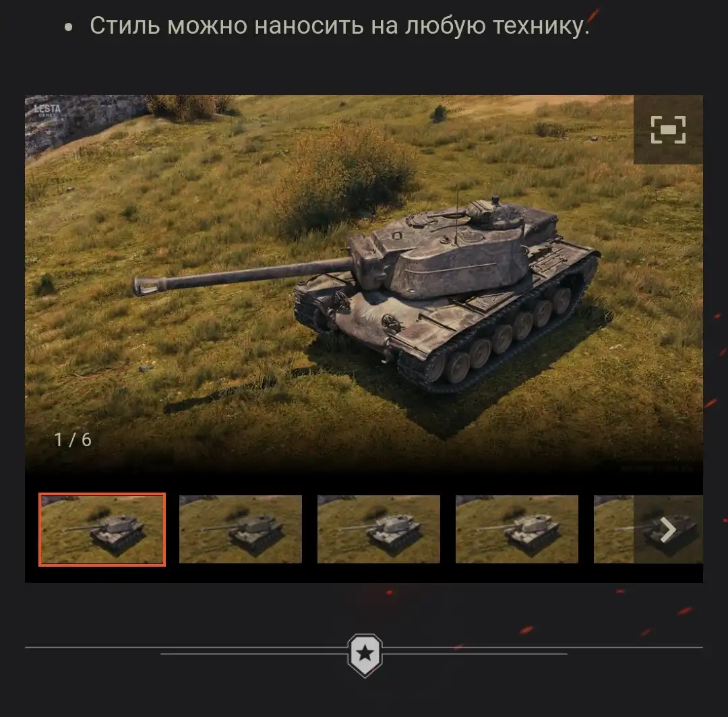Screen dimensions: 728x717
Task: Open the gallery image in fullscreen
Action: (x=668, y=129)
